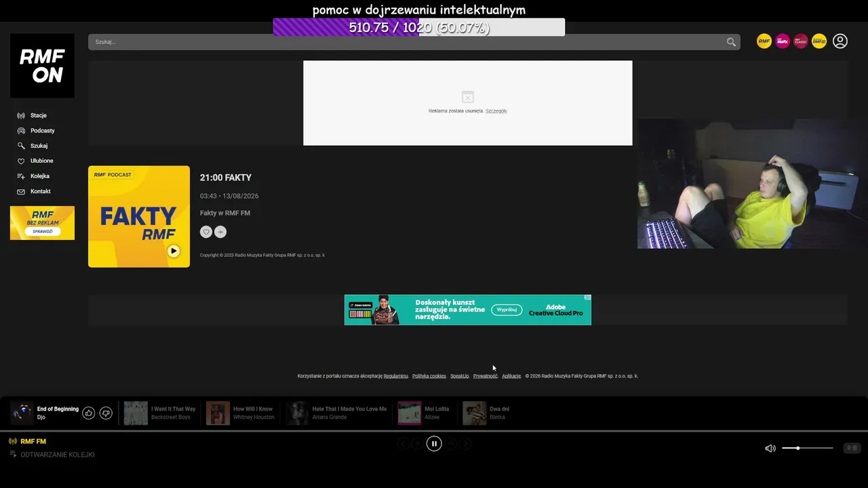Click the RMF FM station name in player

tap(33, 441)
